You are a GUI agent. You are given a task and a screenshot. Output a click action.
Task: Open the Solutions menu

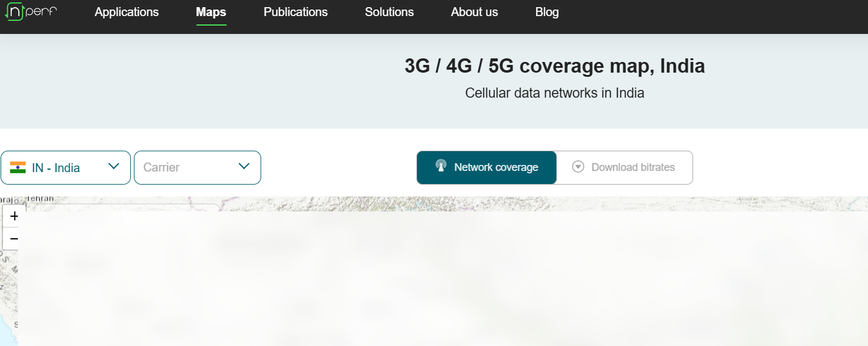(x=388, y=12)
